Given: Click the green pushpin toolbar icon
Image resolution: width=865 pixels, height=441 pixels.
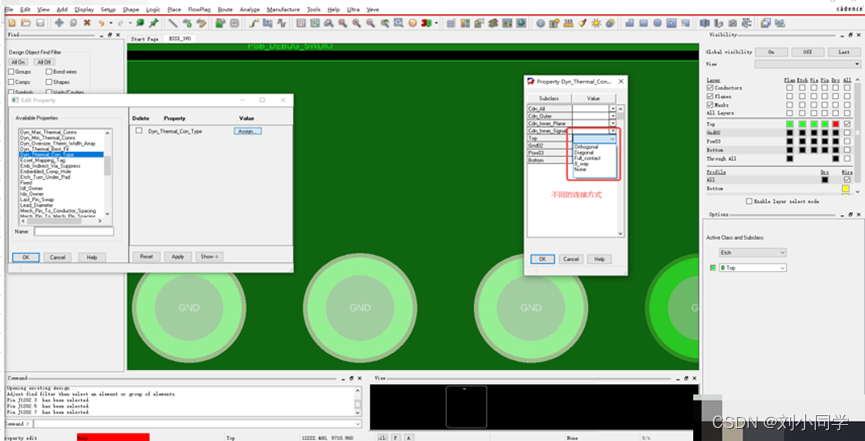Looking at the screenshot, I should (154, 23).
